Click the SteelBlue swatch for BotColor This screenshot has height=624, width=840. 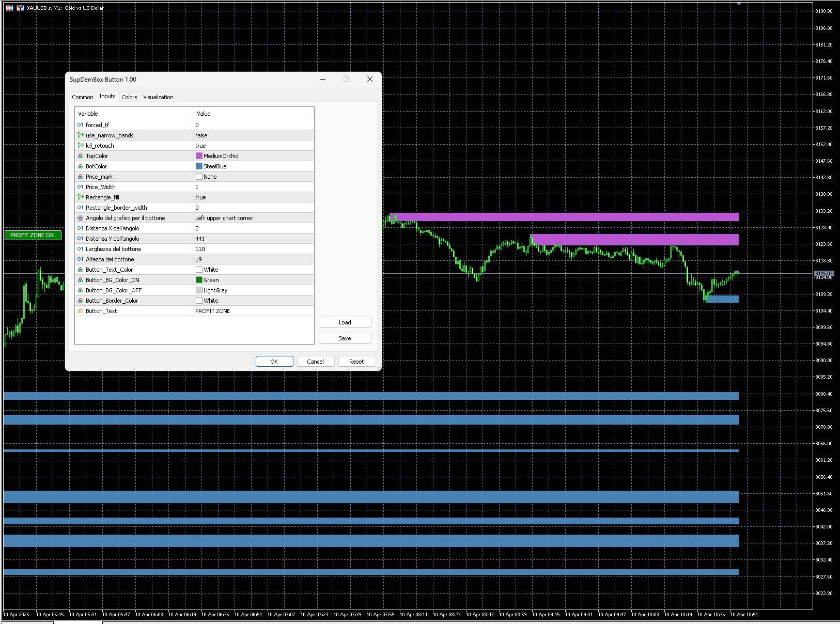[x=199, y=166]
